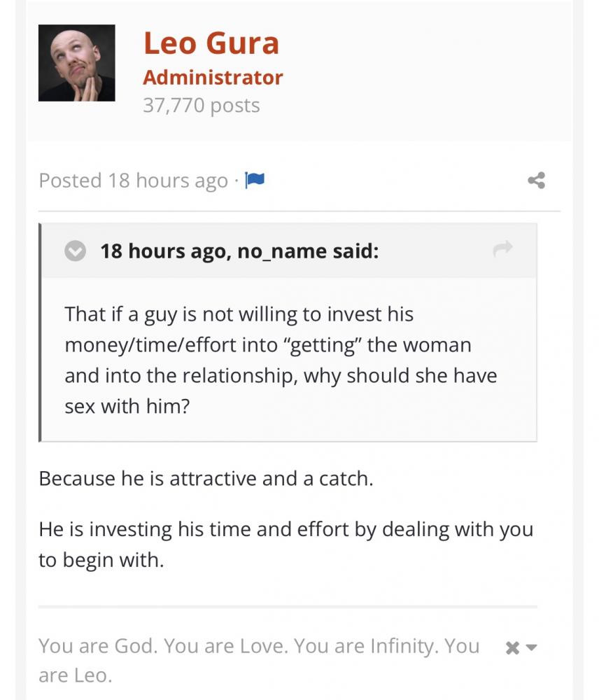This screenshot has width=599, height=700.
Task: Click the divider line above the signature
Action: [x=288, y=607]
